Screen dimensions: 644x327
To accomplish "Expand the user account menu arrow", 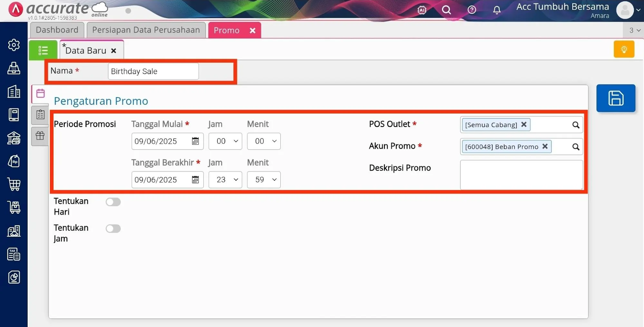I will pyautogui.click(x=638, y=10).
